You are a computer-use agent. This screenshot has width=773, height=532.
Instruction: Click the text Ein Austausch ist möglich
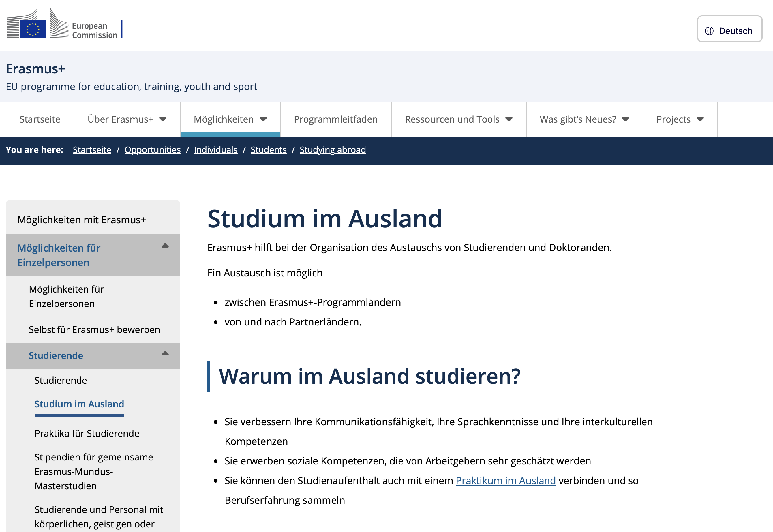265,273
